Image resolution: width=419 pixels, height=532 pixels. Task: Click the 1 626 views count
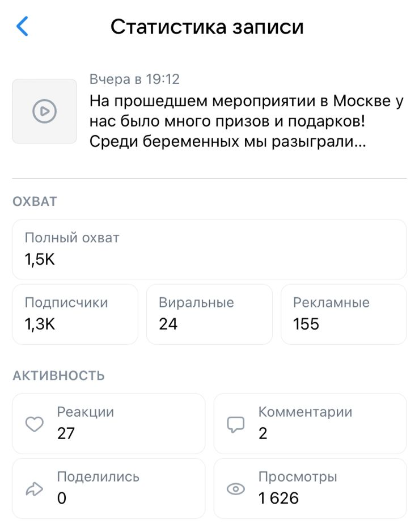pos(278,498)
